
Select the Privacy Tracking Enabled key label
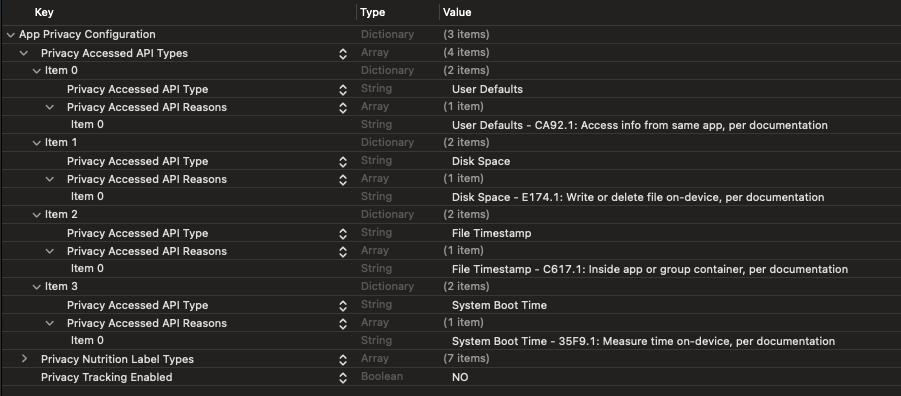coord(106,377)
